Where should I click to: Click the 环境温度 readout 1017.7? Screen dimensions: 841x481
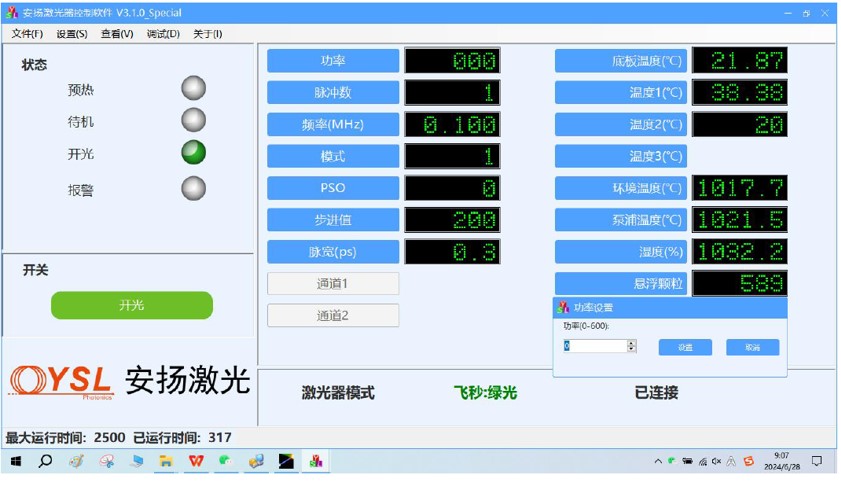[x=740, y=188]
